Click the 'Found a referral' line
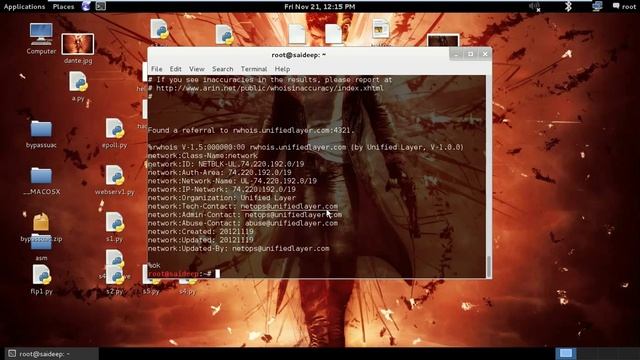This screenshot has height=360, width=640. click(x=251, y=131)
